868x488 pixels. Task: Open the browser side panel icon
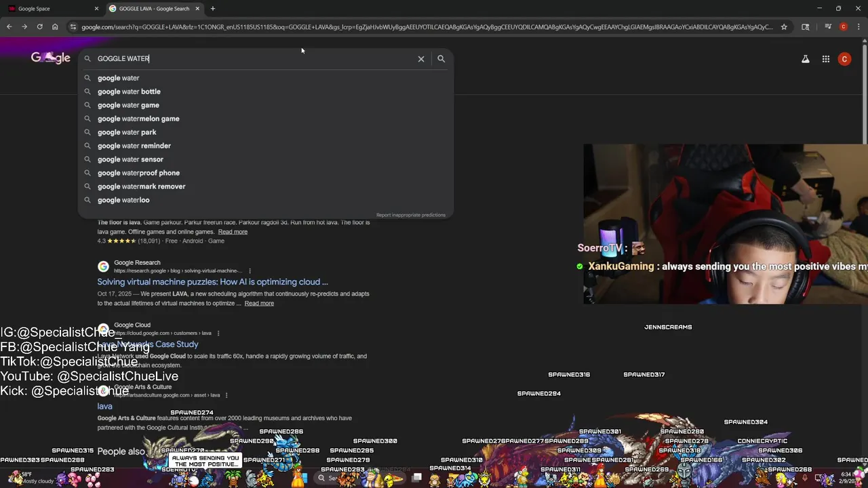pos(806,27)
